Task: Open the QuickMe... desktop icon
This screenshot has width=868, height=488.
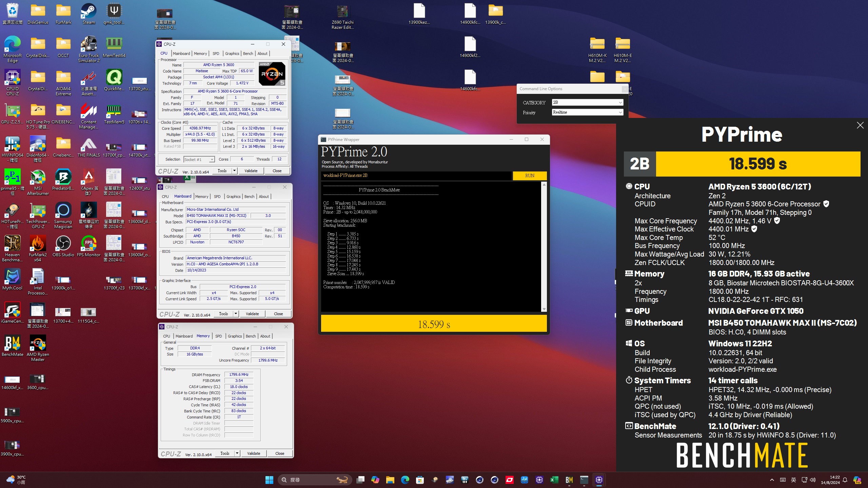Action: 114,80
